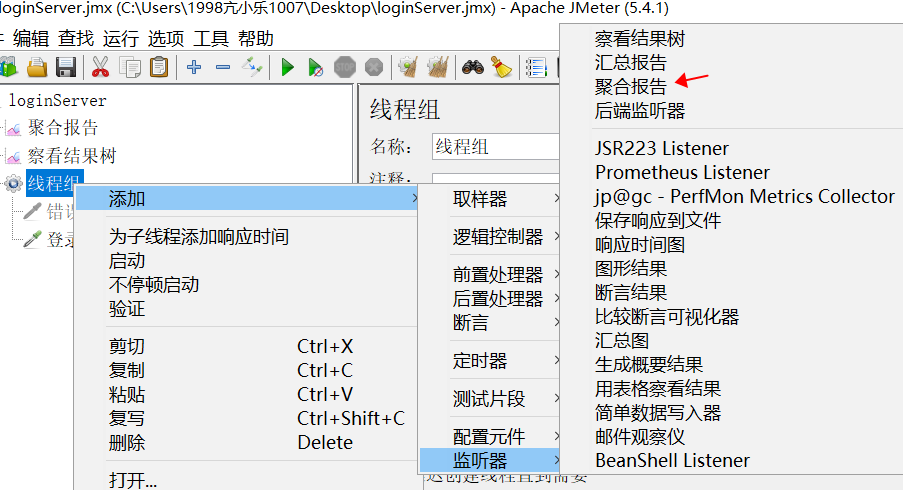Select the 聚合报告 node in the tree

(x=63, y=127)
